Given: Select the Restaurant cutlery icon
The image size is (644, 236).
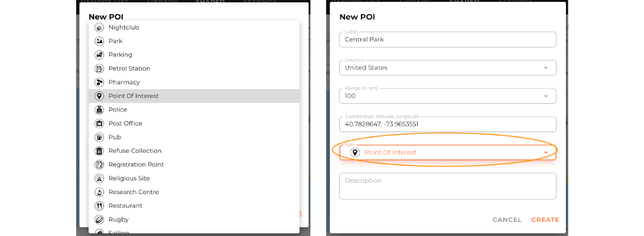Looking at the screenshot, I should pos(99,206).
